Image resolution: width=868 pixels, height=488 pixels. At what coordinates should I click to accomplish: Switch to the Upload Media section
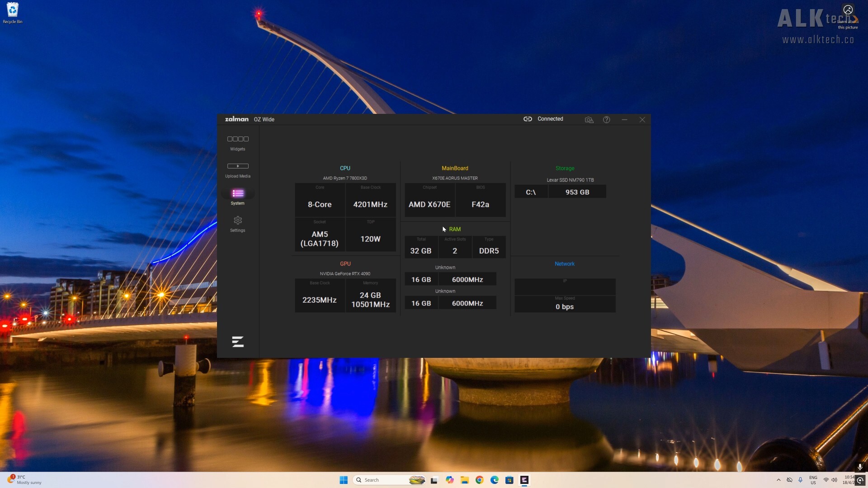pyautogui.click(x=237, y=169)
